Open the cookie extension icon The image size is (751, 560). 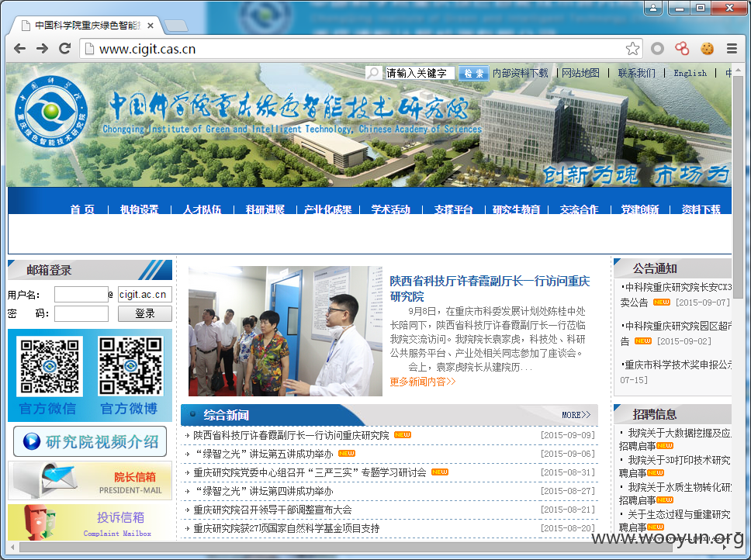point(707,48)
